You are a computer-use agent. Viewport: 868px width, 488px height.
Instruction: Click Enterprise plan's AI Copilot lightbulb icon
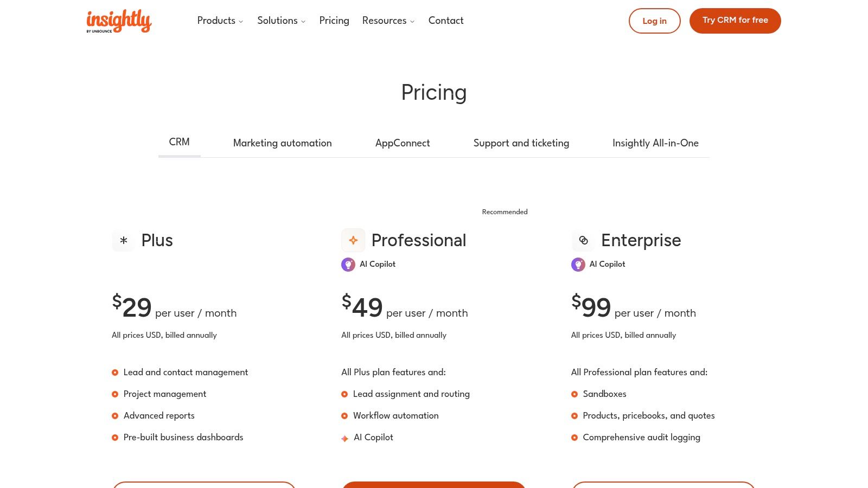tap(578, 265)
